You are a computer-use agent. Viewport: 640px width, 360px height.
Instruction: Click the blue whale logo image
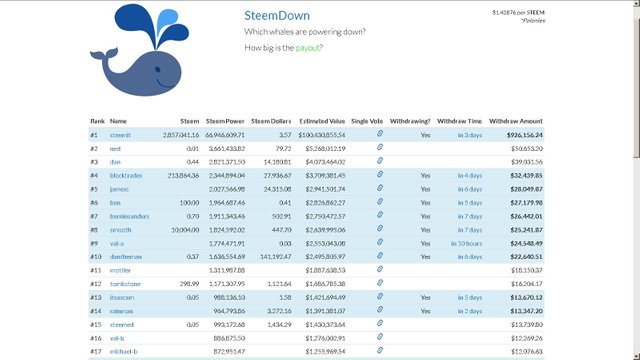[x=140, y=50]
